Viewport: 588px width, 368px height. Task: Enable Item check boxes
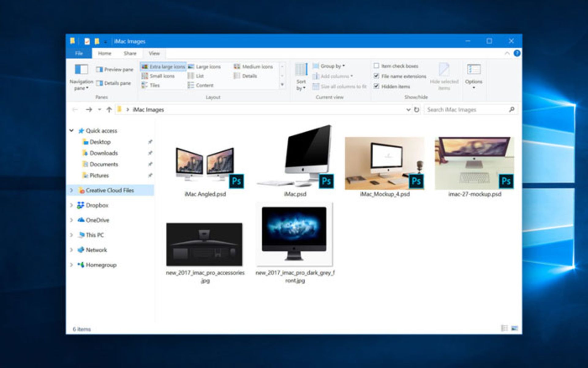click(376, 66)
